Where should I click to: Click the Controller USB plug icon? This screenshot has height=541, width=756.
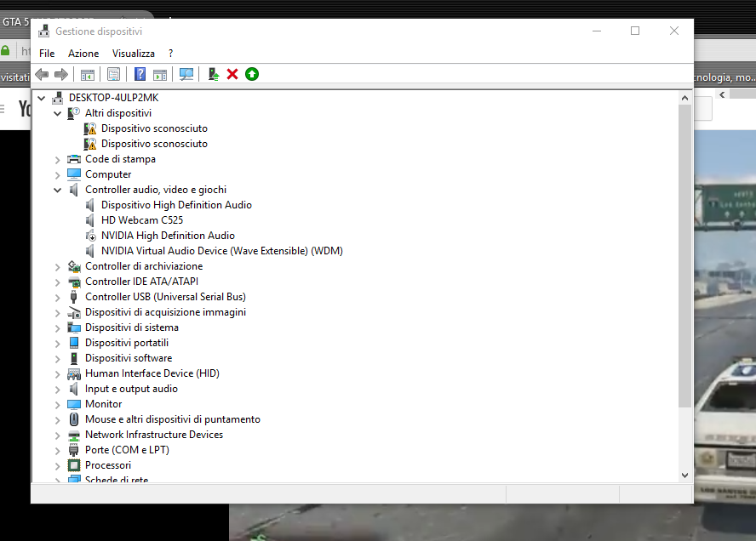[x=74, y=297]
